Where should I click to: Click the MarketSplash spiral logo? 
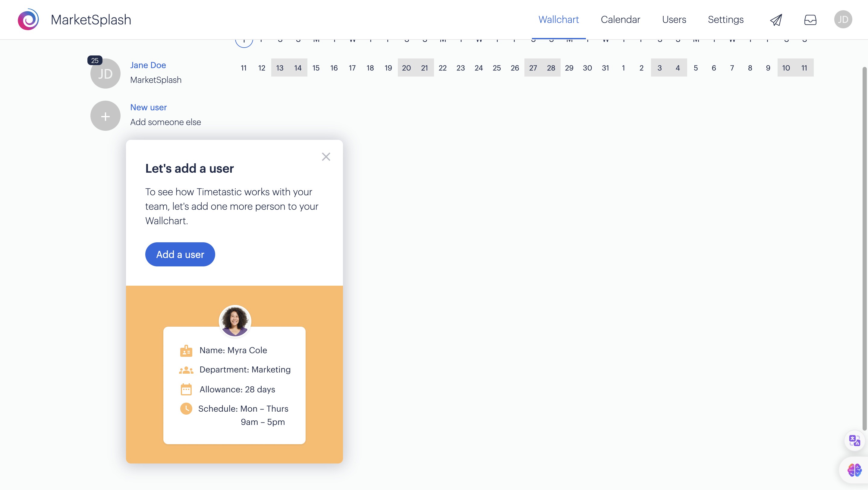(28, 20)
